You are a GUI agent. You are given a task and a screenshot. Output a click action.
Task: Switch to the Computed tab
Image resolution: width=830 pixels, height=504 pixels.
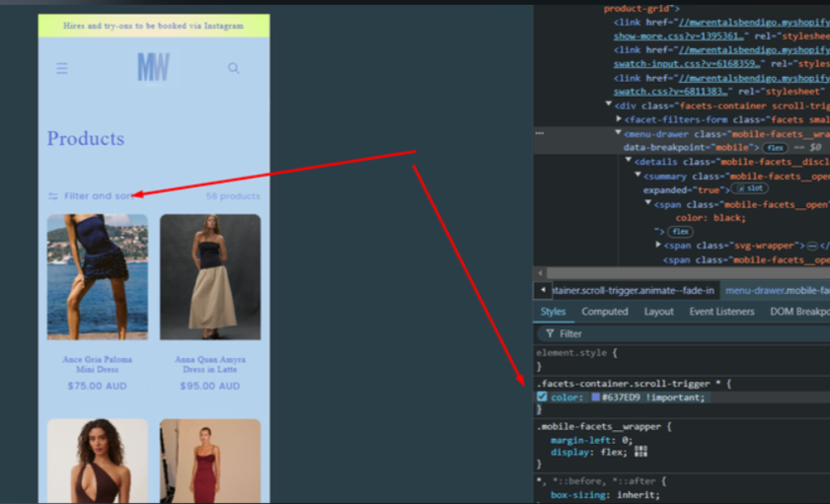pos(605,312)
